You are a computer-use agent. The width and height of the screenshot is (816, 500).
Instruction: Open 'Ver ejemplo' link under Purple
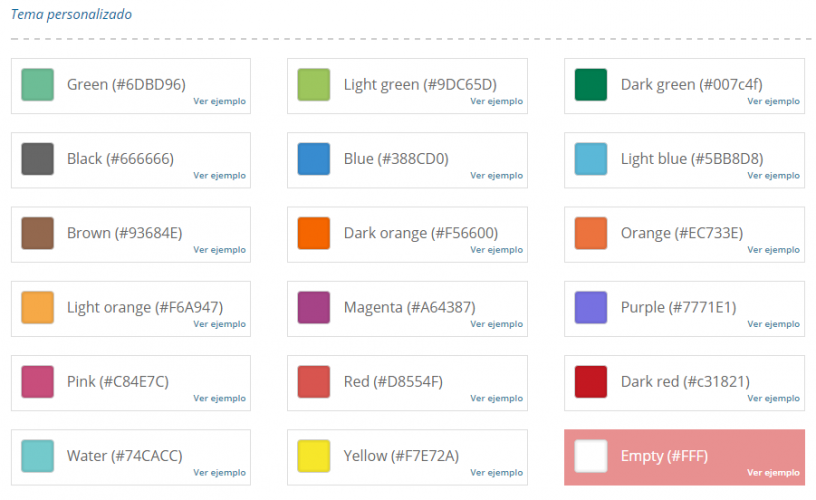[x=773, y=324]
